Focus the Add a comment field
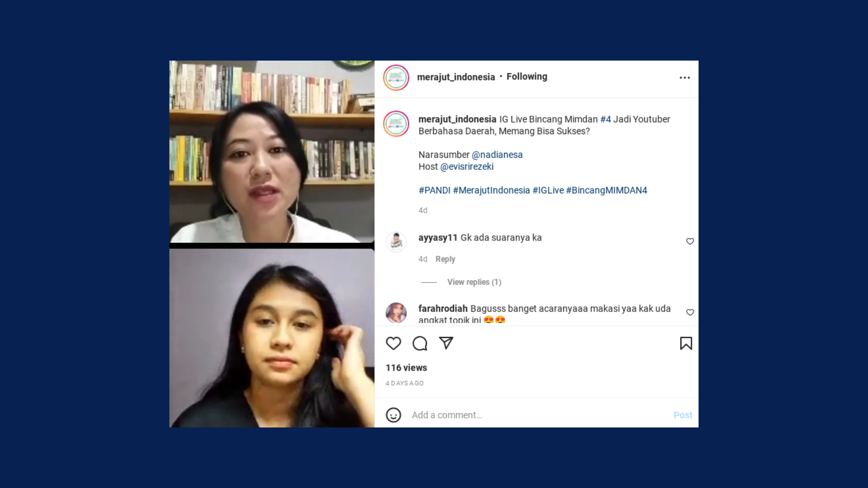868x488 pixels. click(x=538, y=415)
